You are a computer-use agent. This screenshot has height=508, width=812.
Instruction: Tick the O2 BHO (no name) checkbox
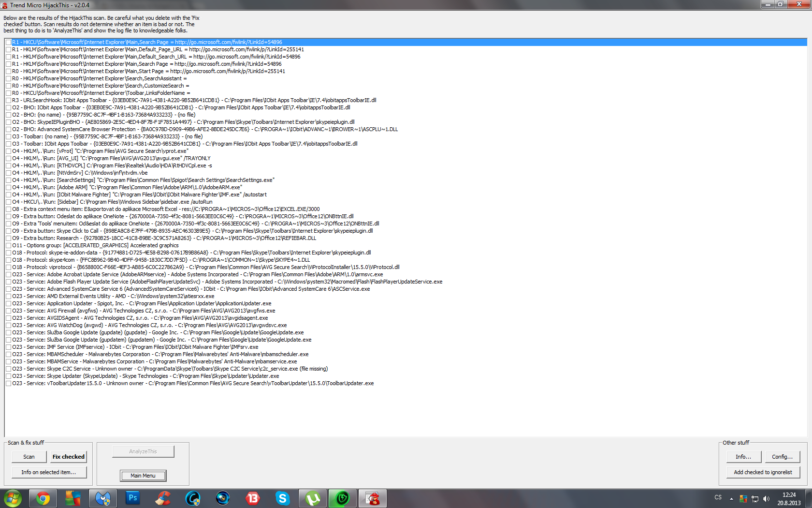coord(9,115)
